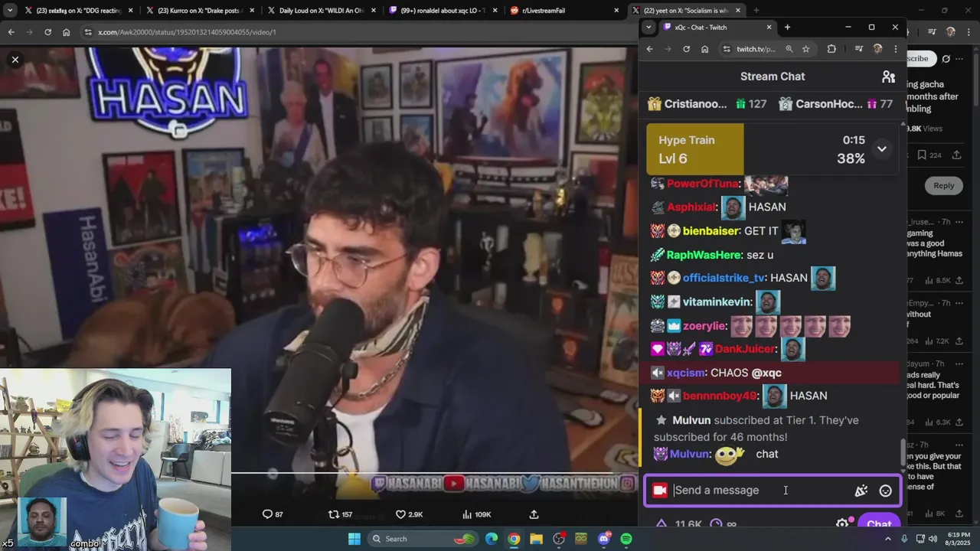Switch to the r/LivestreamFail tab
The width and height of the screenshot is (980, 551).
(x=563, y=11)
